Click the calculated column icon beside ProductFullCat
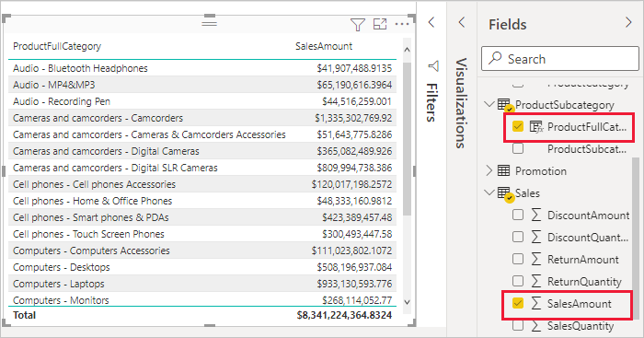644x338 pixels. tap(536, 127)
